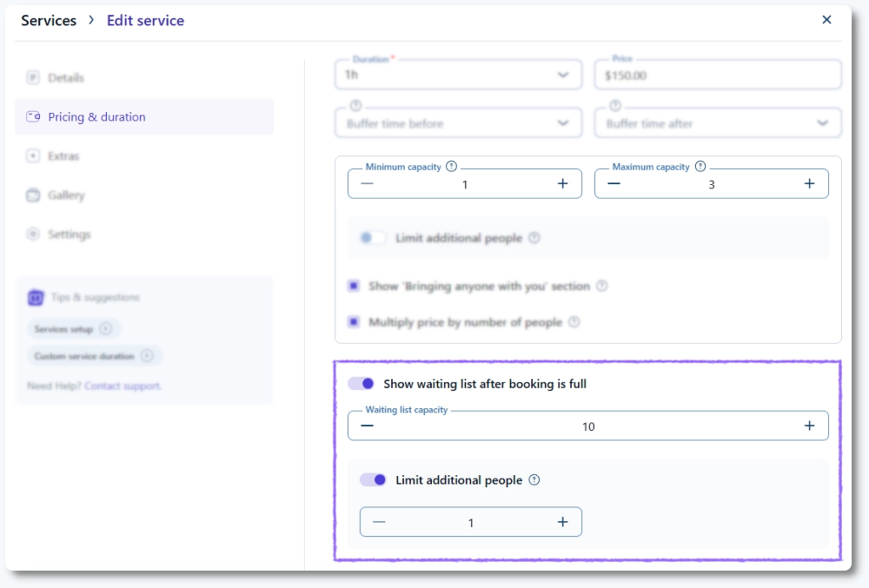Expand the Buffer time after dropdown
This screenshot has width=869, height=588.
point(717,123)
